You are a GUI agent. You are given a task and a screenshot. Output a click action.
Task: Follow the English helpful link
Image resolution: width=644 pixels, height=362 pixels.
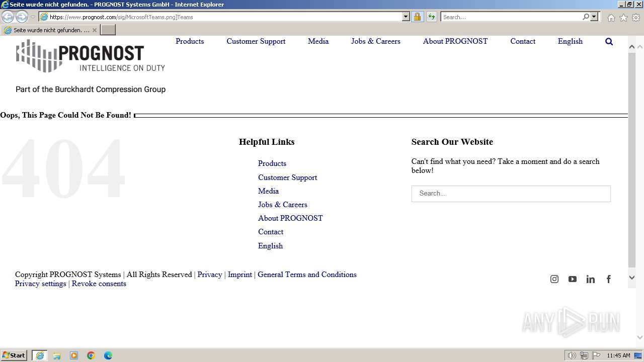[x=270, y=246]
